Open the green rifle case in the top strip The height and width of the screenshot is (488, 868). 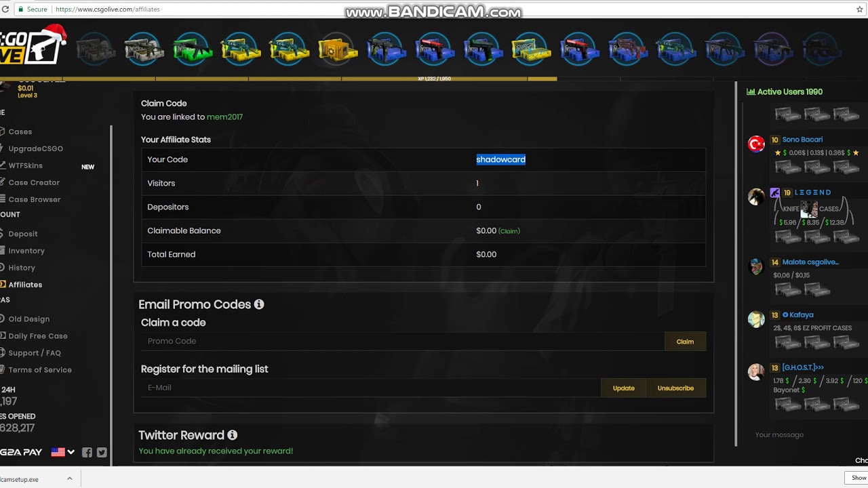click(192, 49)
